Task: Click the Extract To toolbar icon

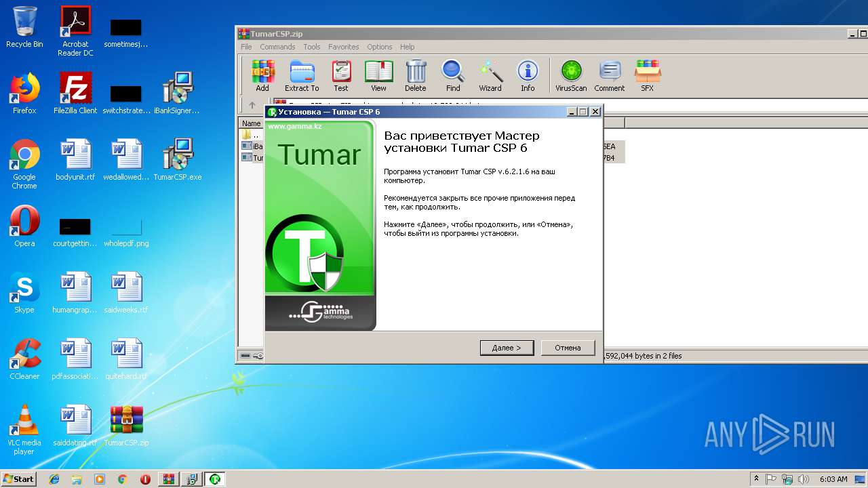Action: tap(302, 76)
